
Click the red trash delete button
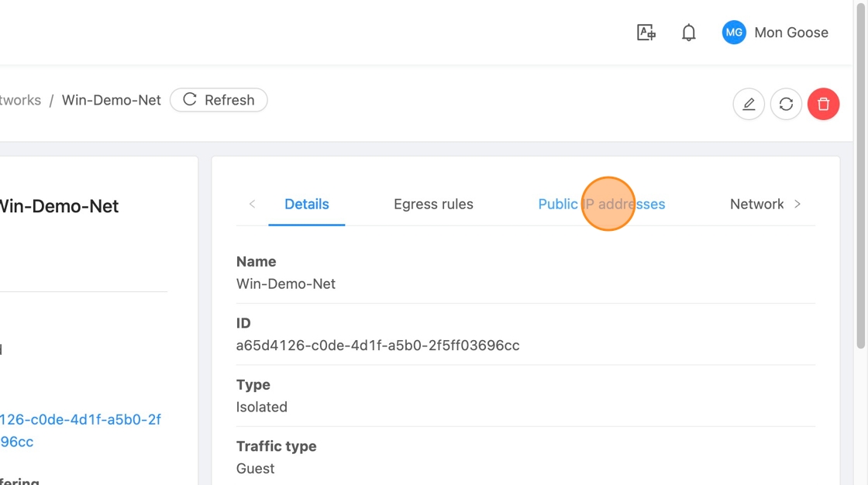823,104
